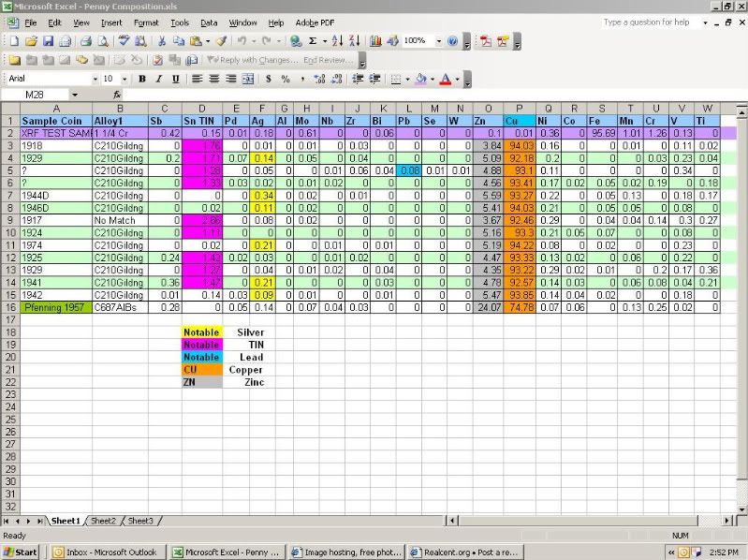The width and height of the screenshot is (748, 560).
Task: Open the Insert menu
Action: coord(111,22)
